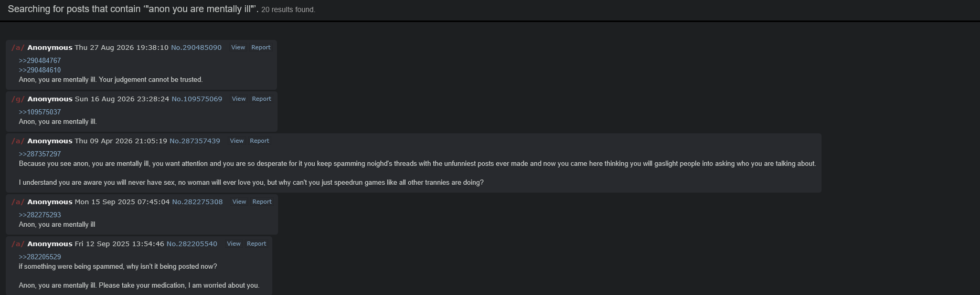Open post number No.290485090

pyautogui.click(x=196, y=47)
